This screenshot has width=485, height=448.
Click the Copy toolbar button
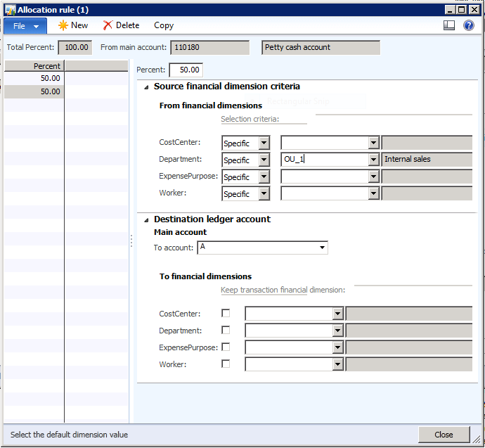click(164, 25)
